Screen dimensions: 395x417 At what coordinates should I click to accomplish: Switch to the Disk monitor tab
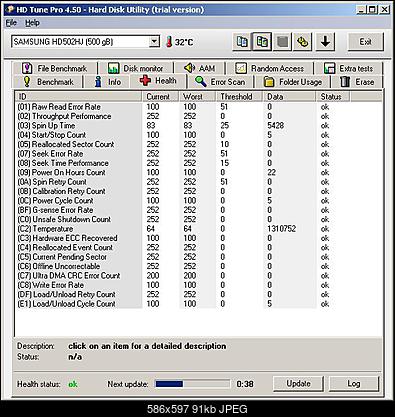click(x=135, y=68)
